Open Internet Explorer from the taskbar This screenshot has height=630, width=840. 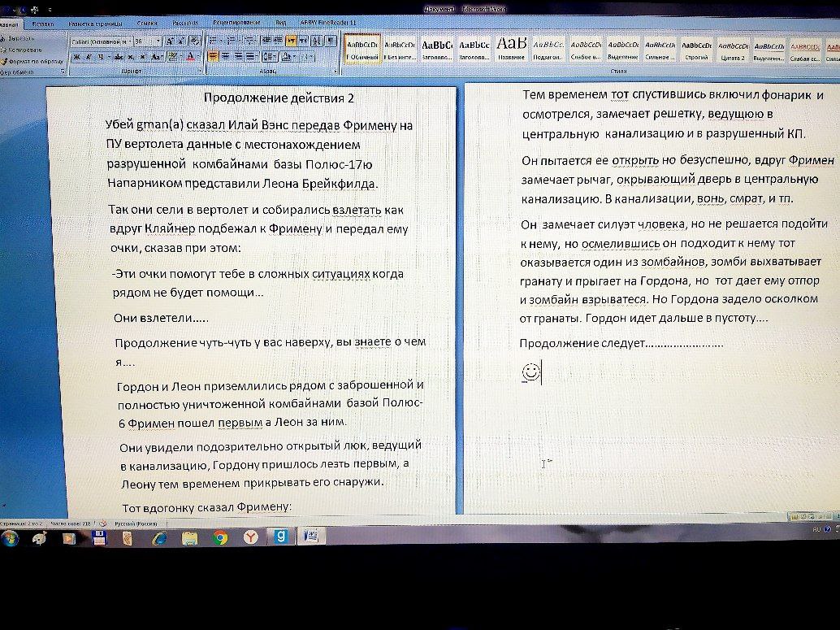tap(159, 538)
